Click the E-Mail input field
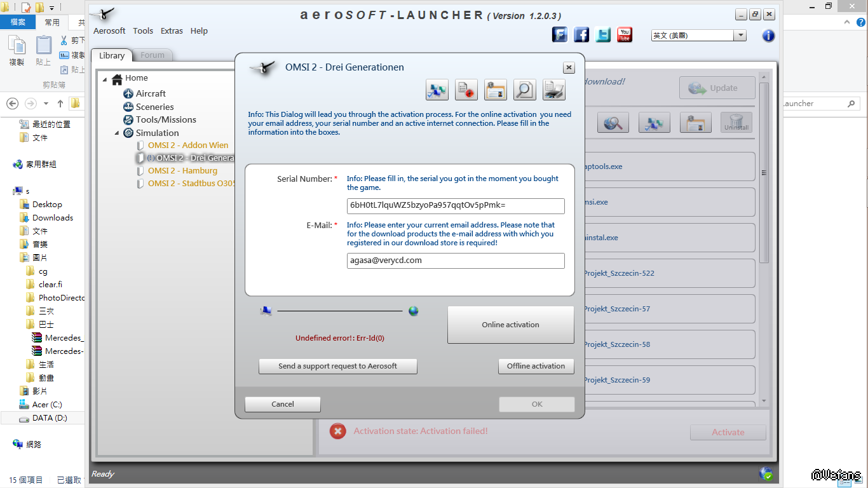The width and height of the screenshot is (868, 488). tap(456, 261)
